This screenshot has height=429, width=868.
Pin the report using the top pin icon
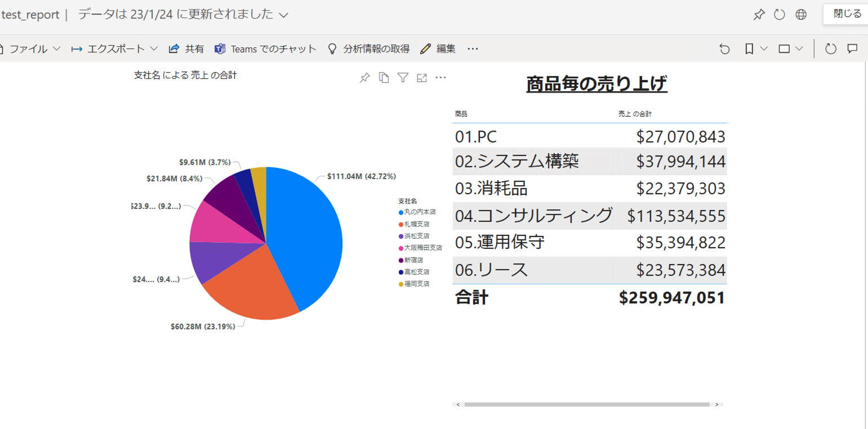(x=759, y=15)
